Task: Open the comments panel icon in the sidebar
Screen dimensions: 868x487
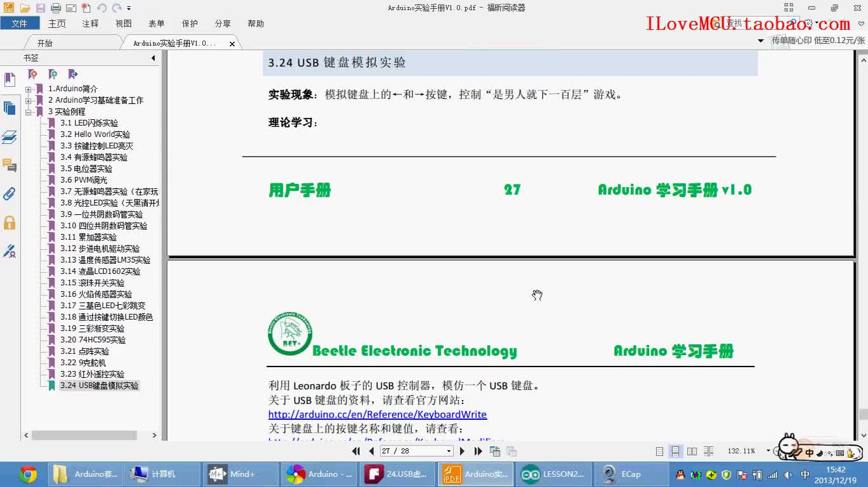Action: (x=10, y=166)
